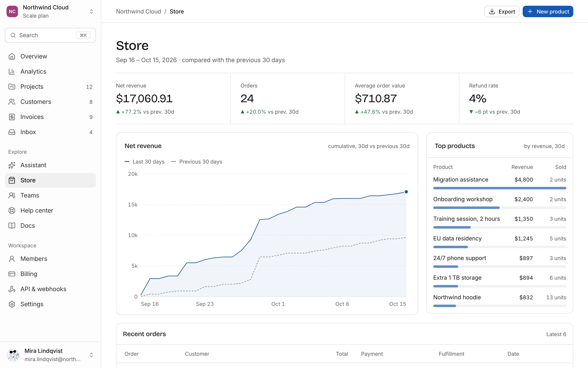Click the Fulfillment column header

[x=451, y=354]
